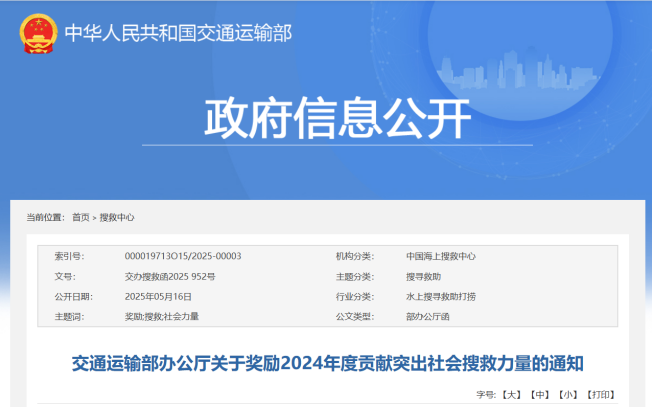653x407 pixels.
Task: Open the 首页 breadcrumb link
Action: tap(80, 217)
